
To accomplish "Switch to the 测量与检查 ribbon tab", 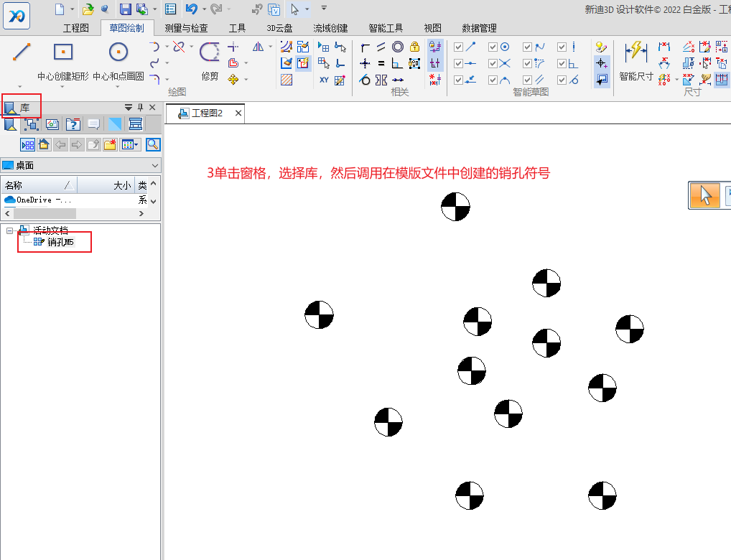I will coord(186,28).
